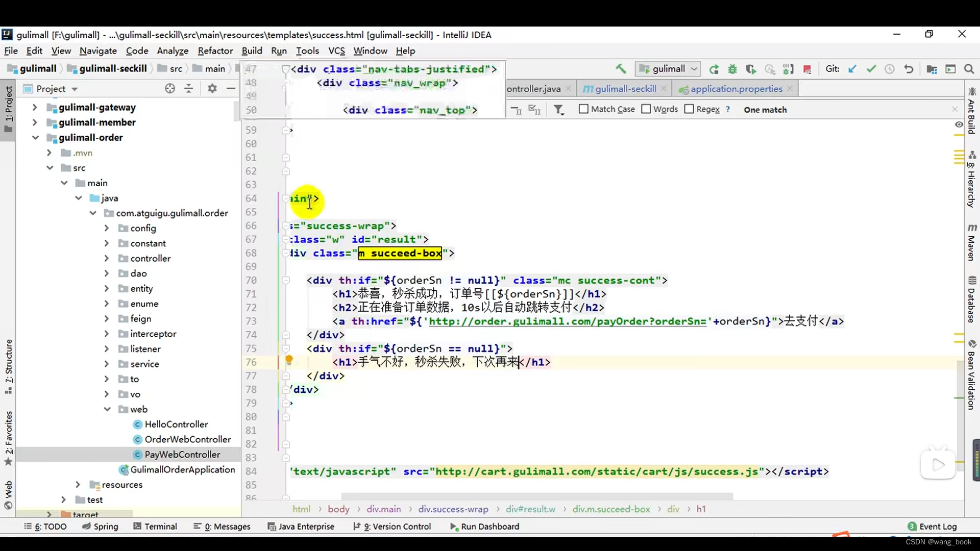Open the Database side panel
This screenshot has height=551, width=980.
971,299
